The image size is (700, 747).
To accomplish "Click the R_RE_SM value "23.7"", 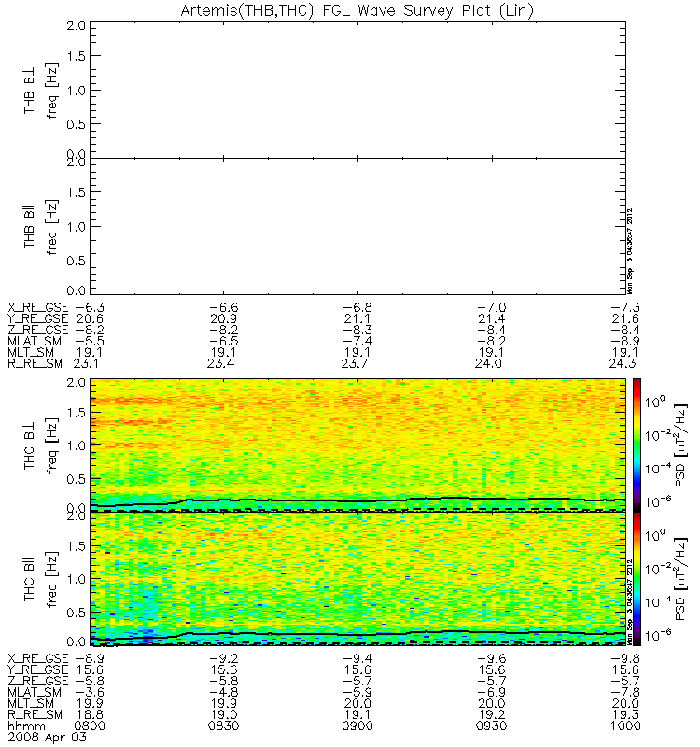I will pos(355,363).
